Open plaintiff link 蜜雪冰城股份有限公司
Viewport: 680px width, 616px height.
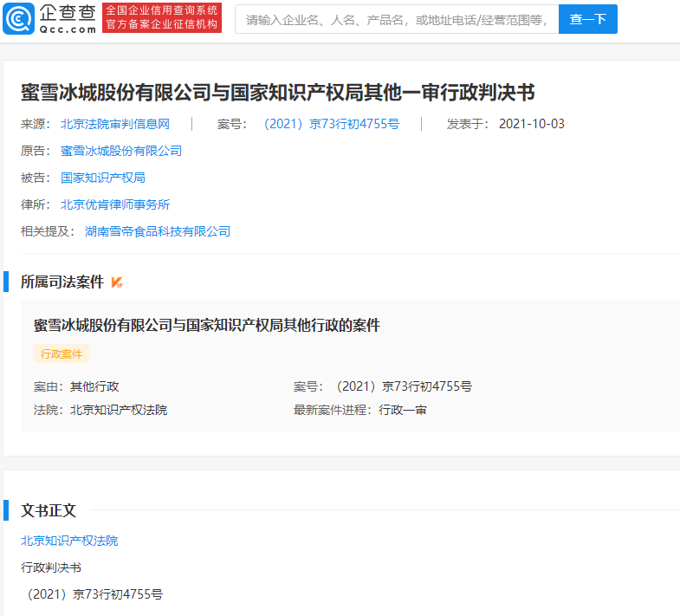121,151
